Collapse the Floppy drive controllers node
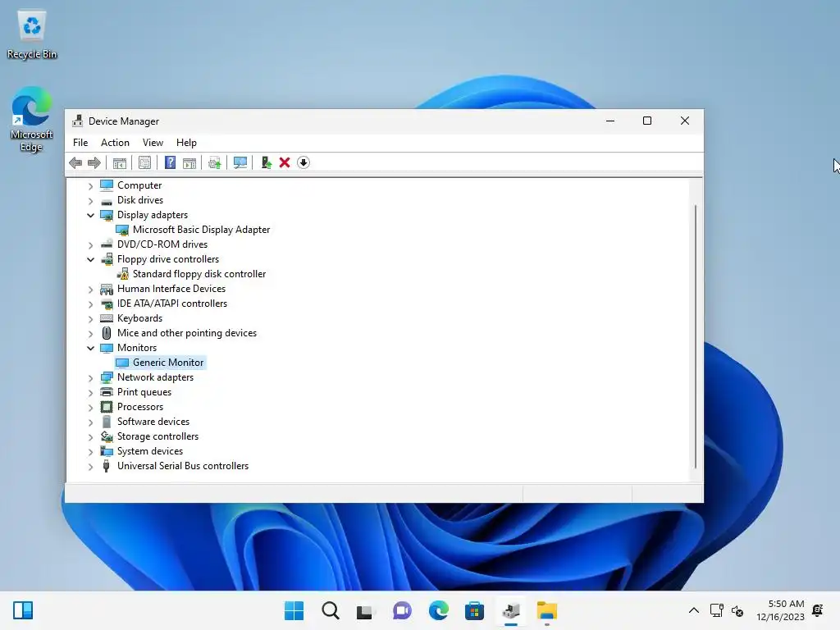This screenshot has width=840, height=630. [x=90, y=260]
